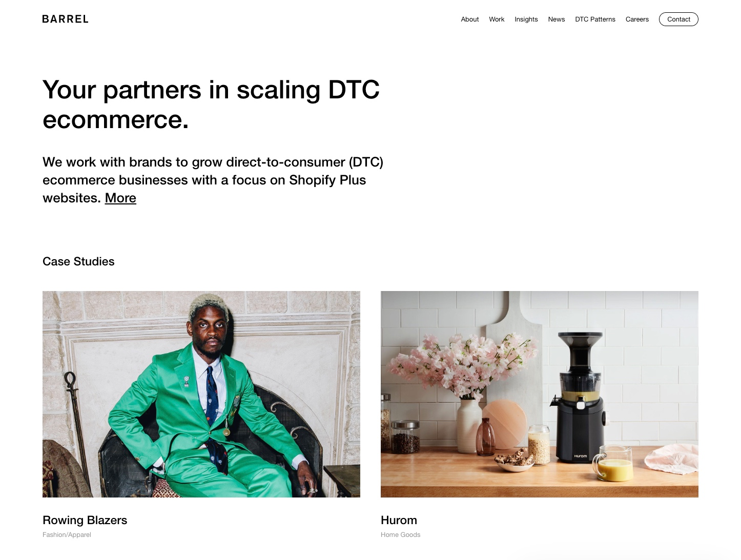Click the Hurom title link
741x560 pixels.
click(x=399, y=520)
